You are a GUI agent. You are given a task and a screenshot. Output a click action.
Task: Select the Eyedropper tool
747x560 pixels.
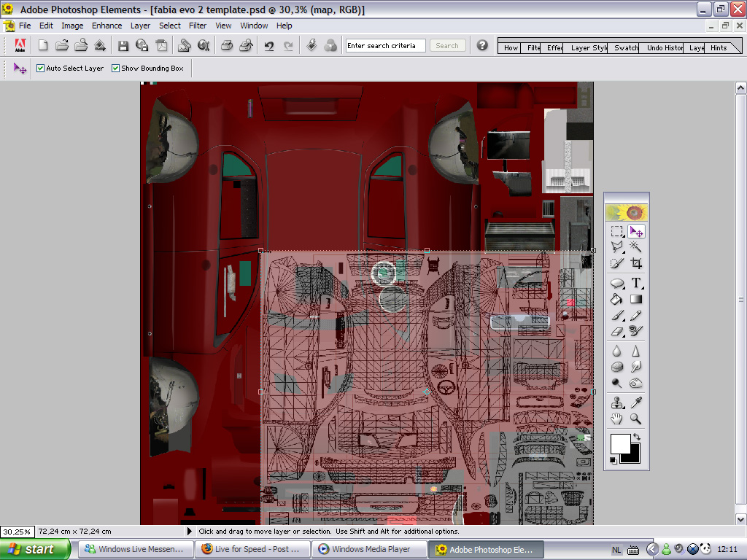click(636, 402)
